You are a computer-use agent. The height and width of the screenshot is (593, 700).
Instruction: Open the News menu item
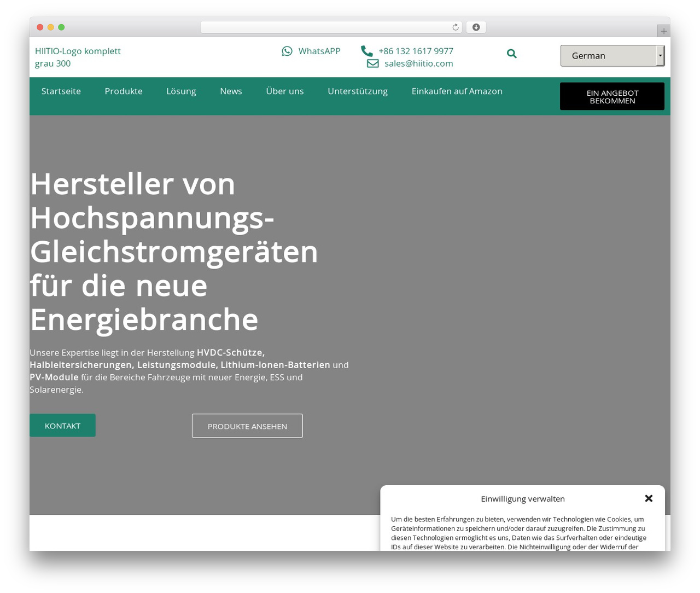click(x=231, y=91)
